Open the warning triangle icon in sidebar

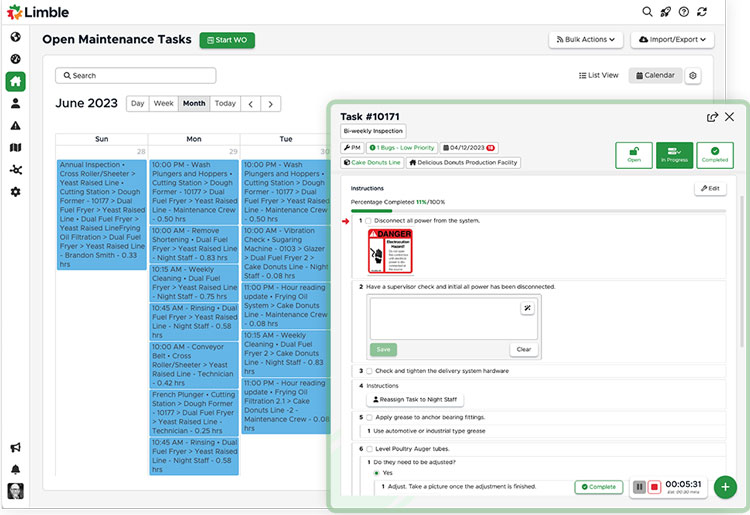point(16,125)
